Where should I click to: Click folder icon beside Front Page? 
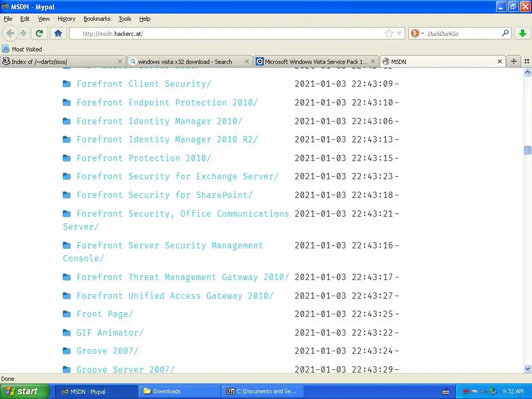pyautogui.click(x=67, y=314)
